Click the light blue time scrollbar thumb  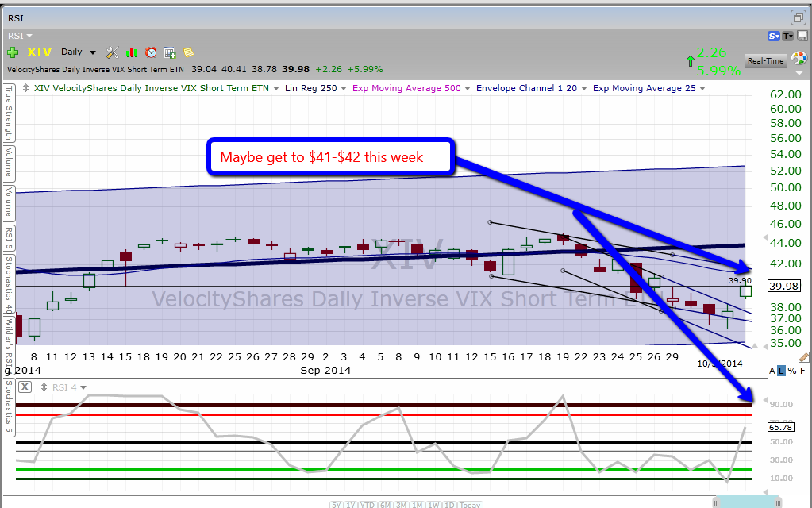point(747,502)
